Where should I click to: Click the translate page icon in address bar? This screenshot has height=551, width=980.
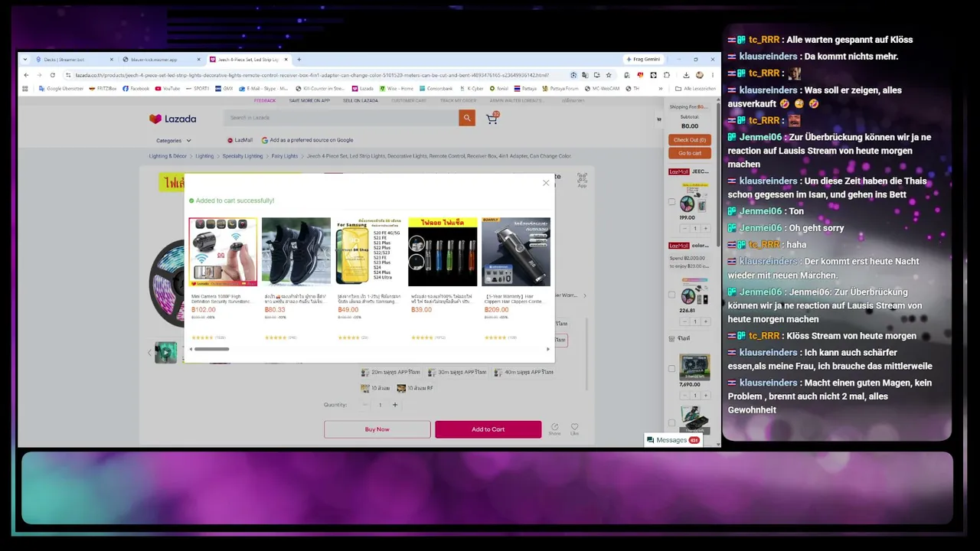pos(585,75)
